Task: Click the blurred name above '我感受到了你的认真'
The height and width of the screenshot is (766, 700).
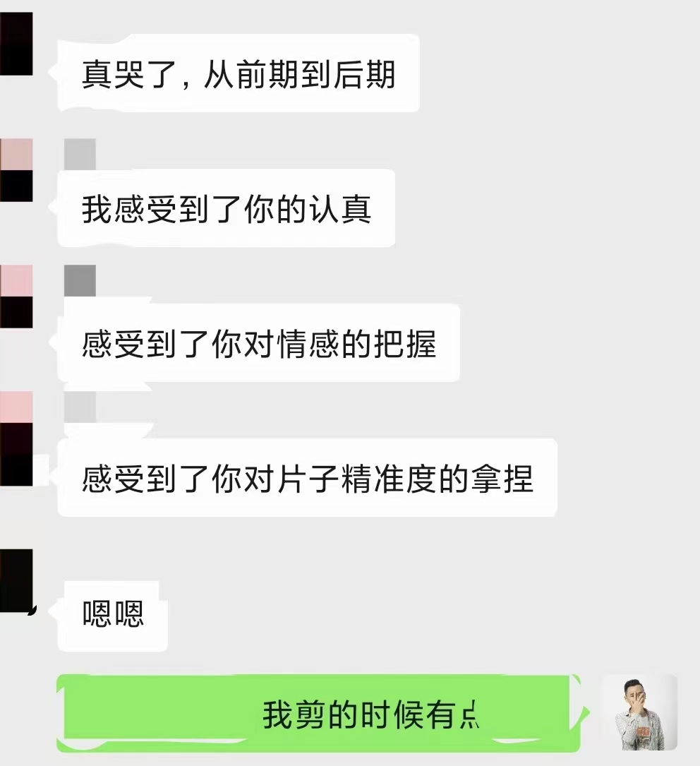Action: pyautogui.click(x=80, y=154)
